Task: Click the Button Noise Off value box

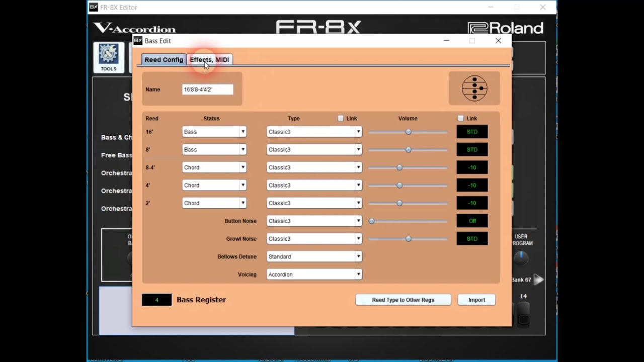Action: (472, 221)
